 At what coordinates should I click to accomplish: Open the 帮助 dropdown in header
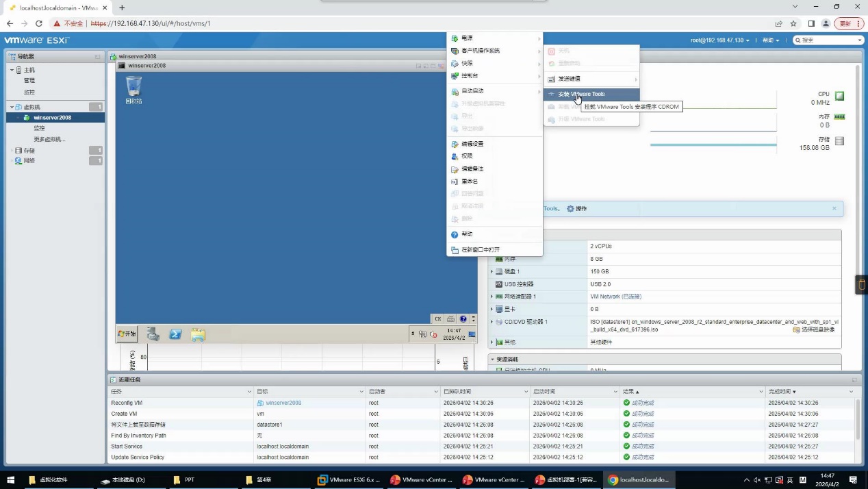click(771, 40)
